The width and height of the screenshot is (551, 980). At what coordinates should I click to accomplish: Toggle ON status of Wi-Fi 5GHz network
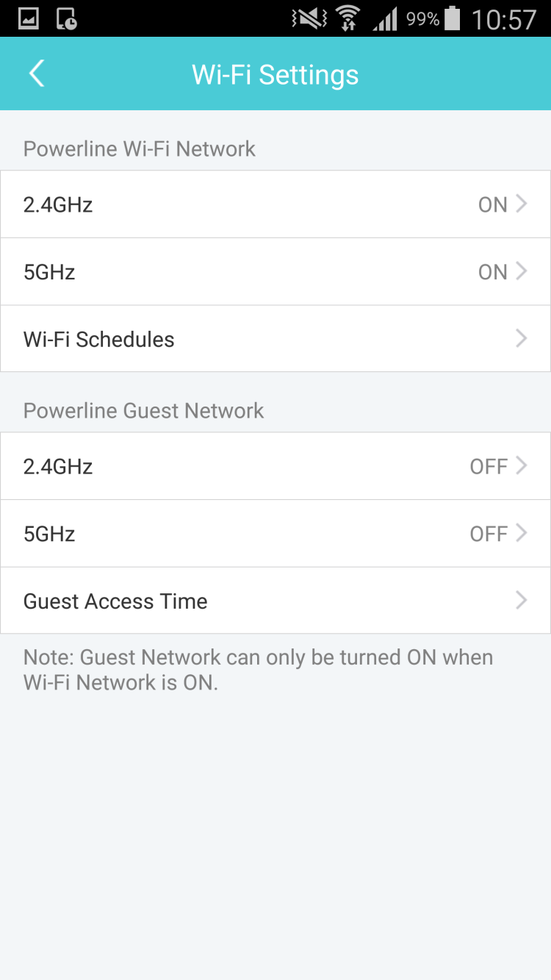pyautogui.click(x=493, y=272)
